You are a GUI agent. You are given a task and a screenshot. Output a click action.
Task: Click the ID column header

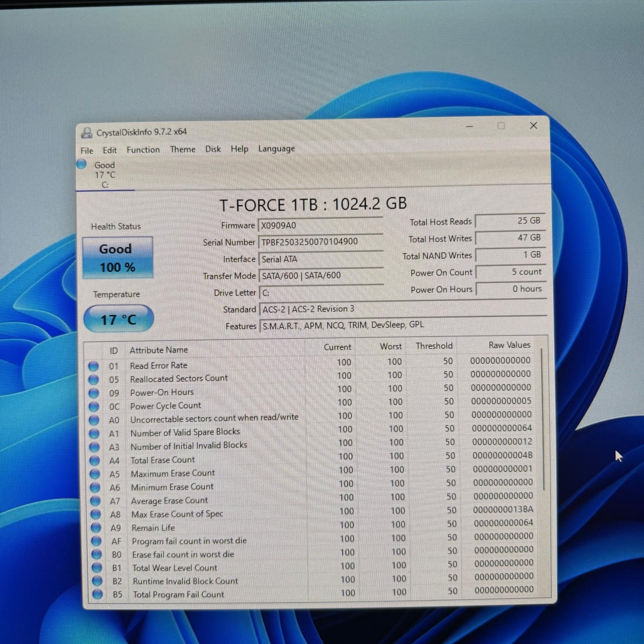tap(114, 351)
